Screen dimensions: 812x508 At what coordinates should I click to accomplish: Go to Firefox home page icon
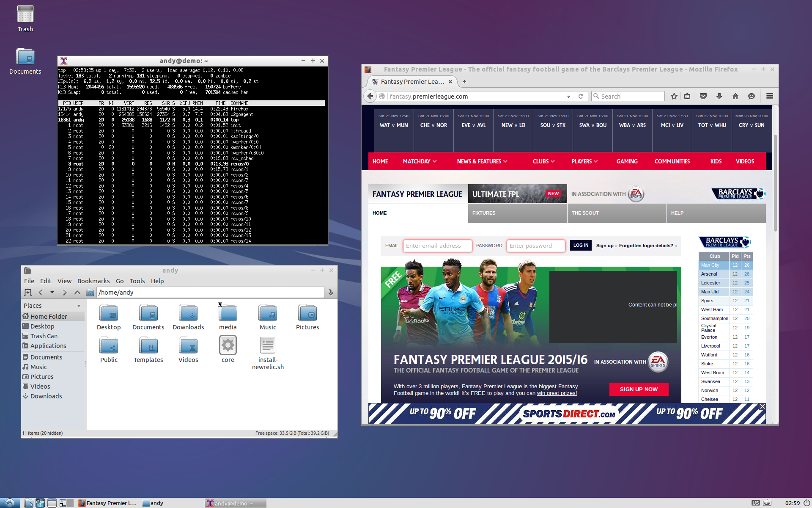tap(735, 96)
